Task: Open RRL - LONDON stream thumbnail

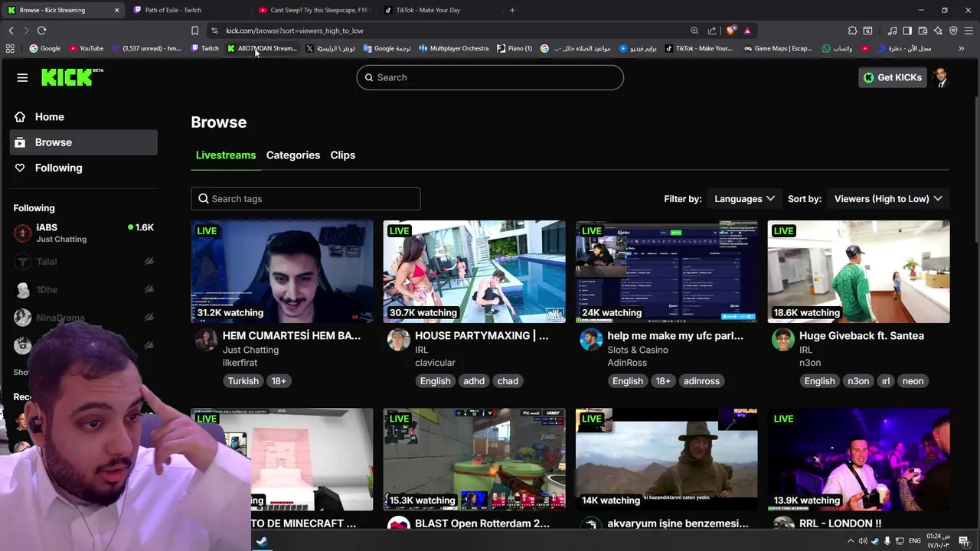Action: (858, 459)
